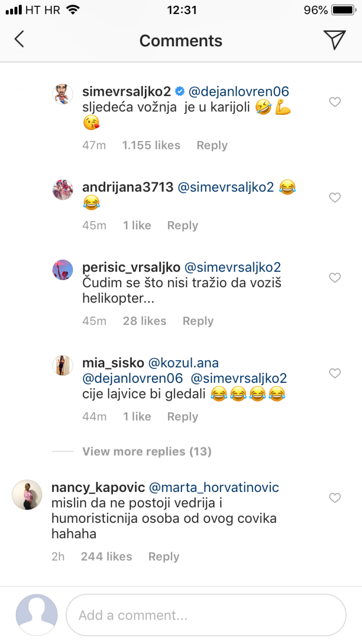Focus the Add a comment field
The height and width of the screenshot is (644, 362).
[206, 615]
